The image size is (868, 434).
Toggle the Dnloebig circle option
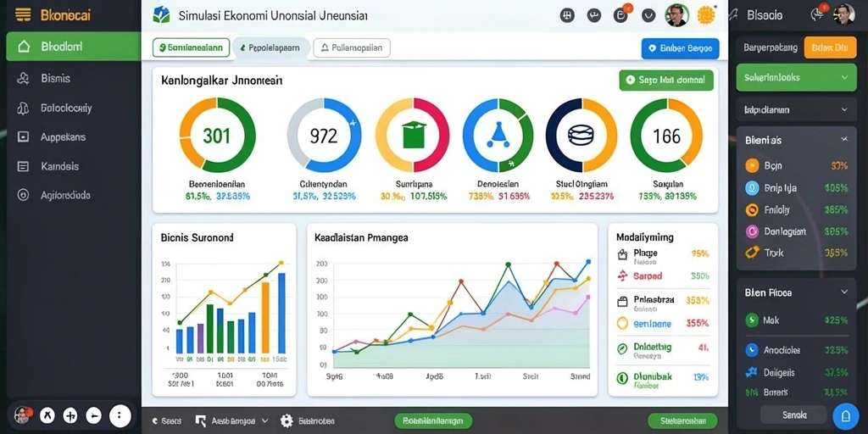(622, 348)
